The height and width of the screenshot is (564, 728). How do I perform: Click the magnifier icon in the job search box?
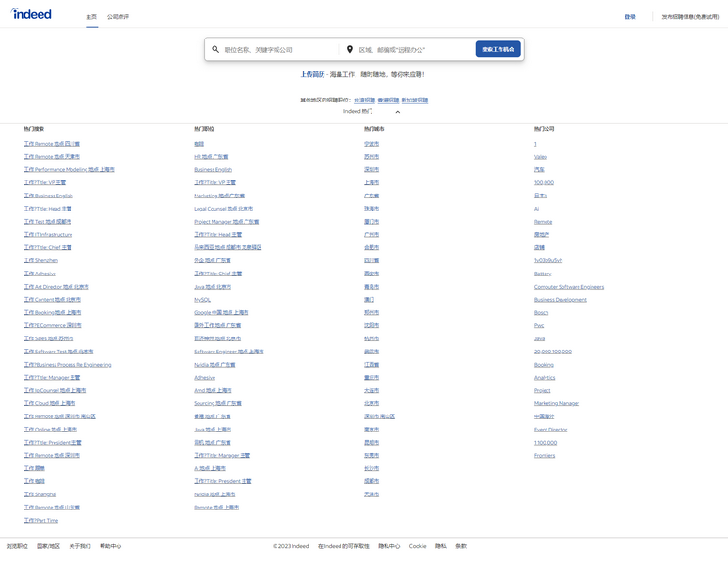(x=215, y=49)
